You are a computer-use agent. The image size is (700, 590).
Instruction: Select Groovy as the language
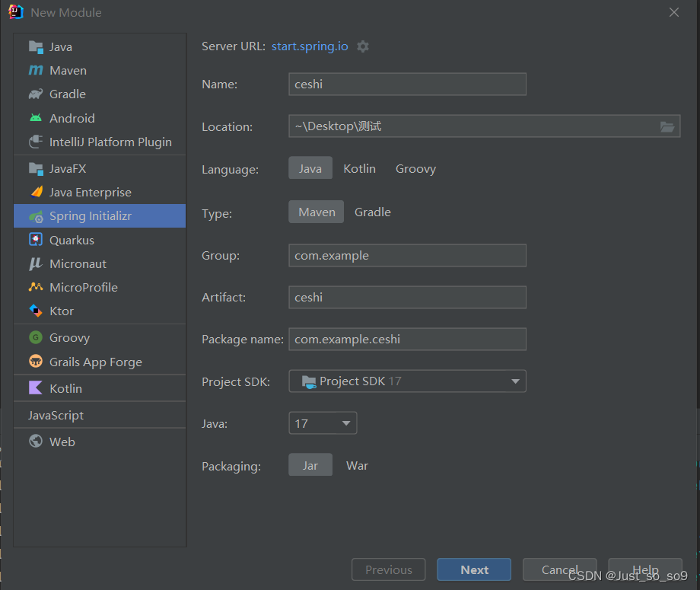click(x=415, y=169)
